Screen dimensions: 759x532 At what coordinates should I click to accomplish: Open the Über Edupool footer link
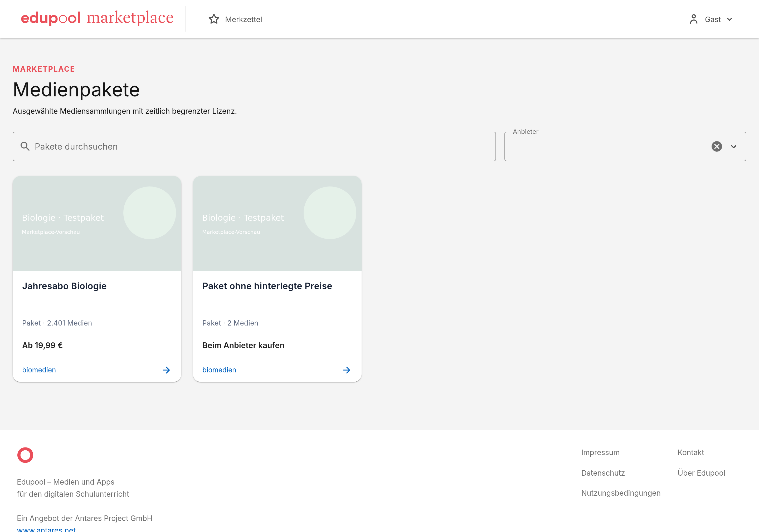[701, 473]
